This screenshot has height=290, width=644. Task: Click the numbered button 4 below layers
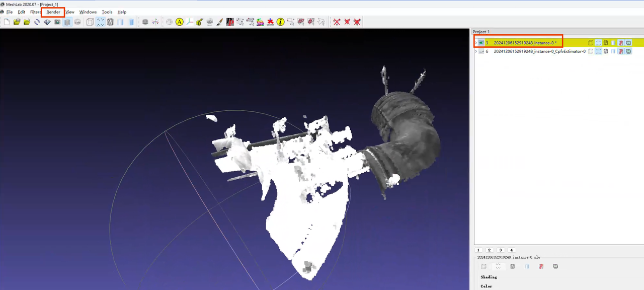coord(511,250)
